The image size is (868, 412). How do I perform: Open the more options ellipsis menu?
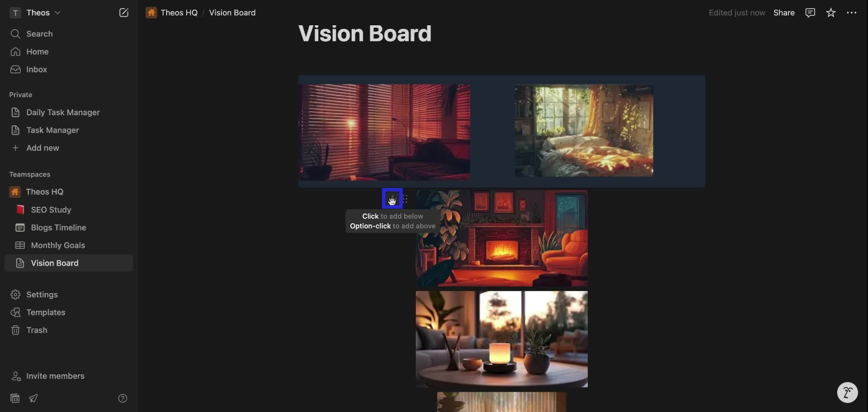click(x=852, y=12)
